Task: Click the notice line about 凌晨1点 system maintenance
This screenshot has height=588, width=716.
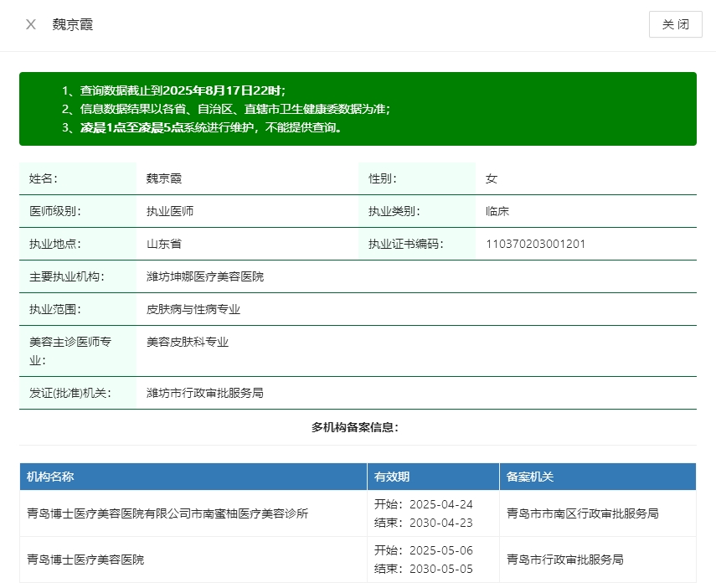Action: (x=201, y=127)
